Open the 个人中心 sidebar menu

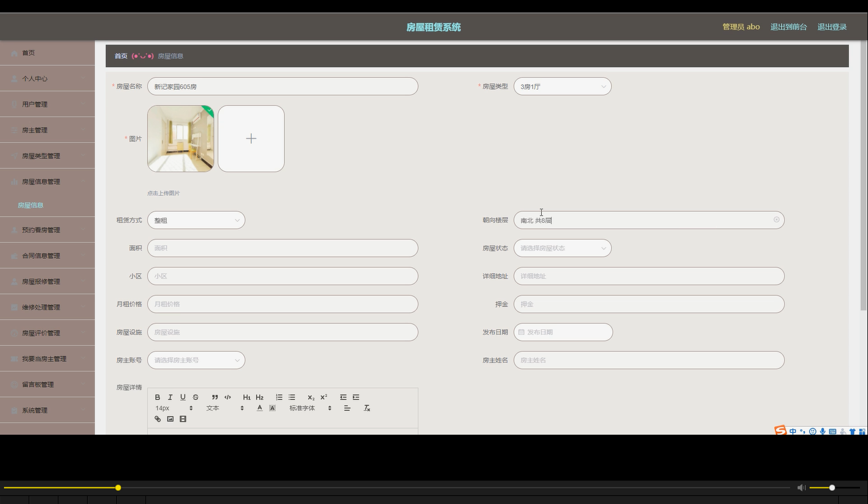[34, 78]
